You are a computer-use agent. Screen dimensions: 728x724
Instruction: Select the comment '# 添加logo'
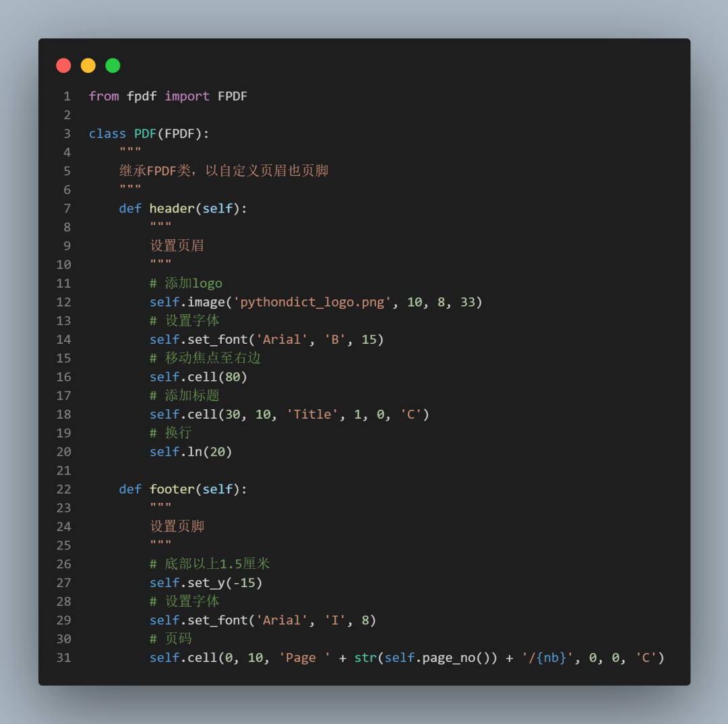(x=186, y=283)
